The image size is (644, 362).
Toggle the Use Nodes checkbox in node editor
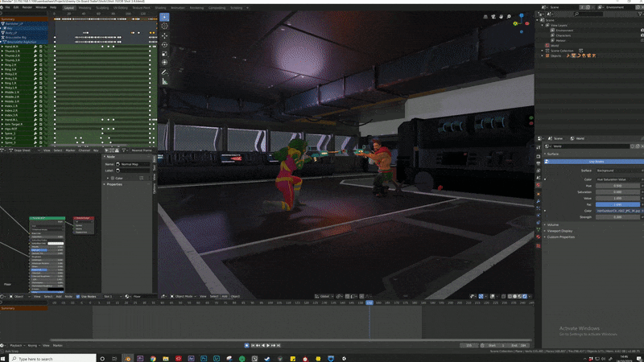(x=77, y=296)
